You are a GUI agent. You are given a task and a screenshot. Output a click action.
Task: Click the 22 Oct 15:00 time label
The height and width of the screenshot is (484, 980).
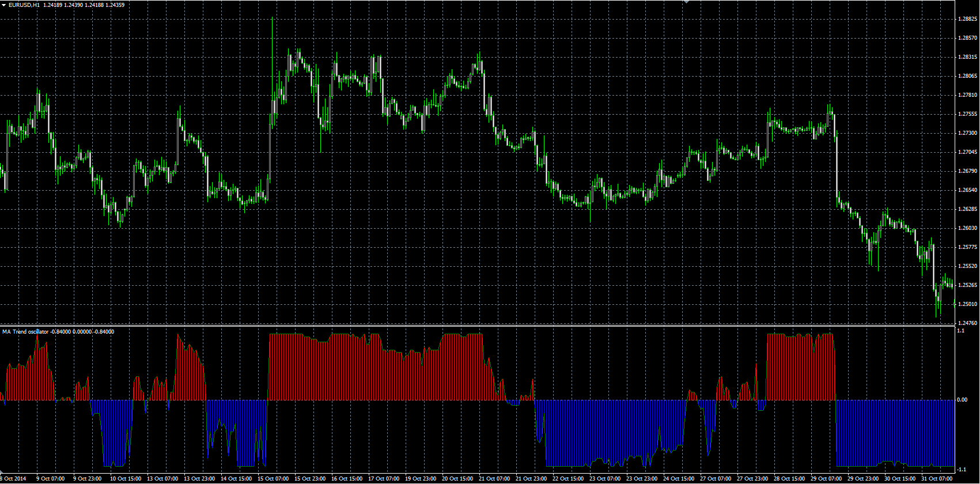tap(568, 479)
